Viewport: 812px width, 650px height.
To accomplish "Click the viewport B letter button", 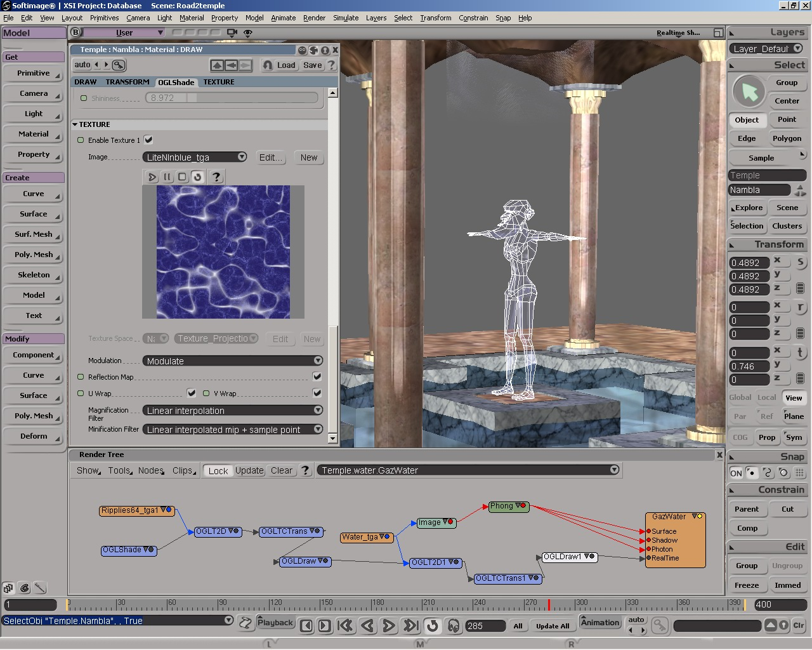I will click(75, 32).
